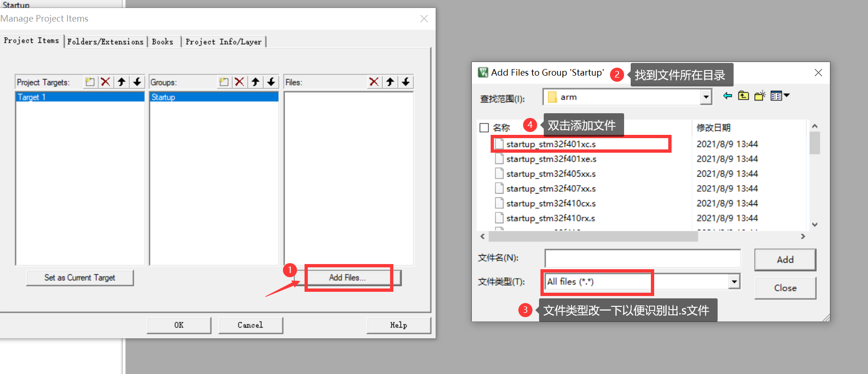
Task: Sort files by 修改日期 column header
Action: coord(713,128)
